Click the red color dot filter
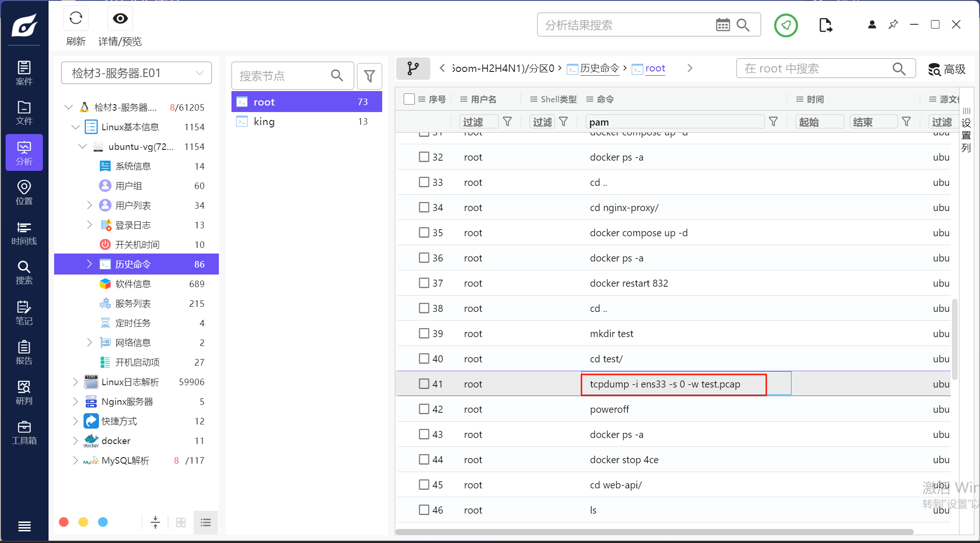This screenshot has width=980, height=543. 64,522
